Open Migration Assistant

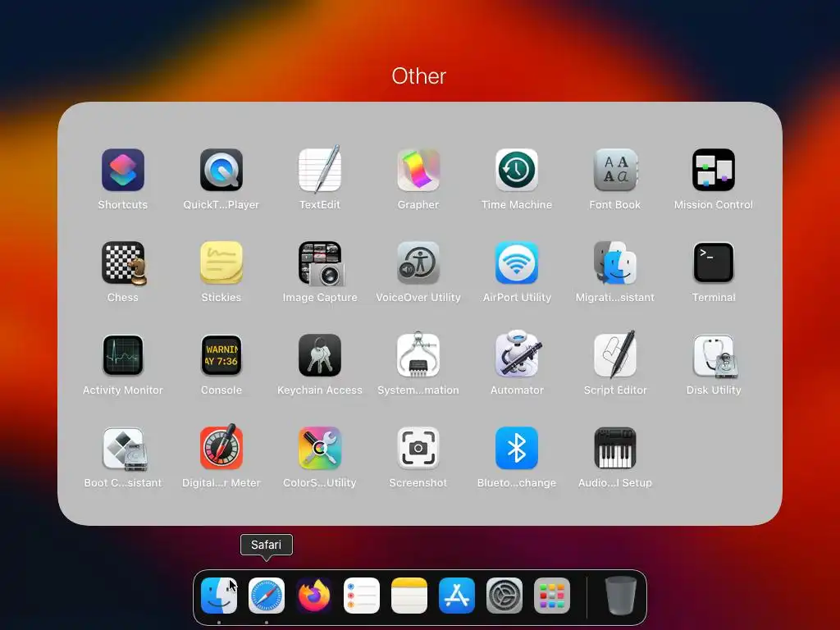click(x=615, y=262)
